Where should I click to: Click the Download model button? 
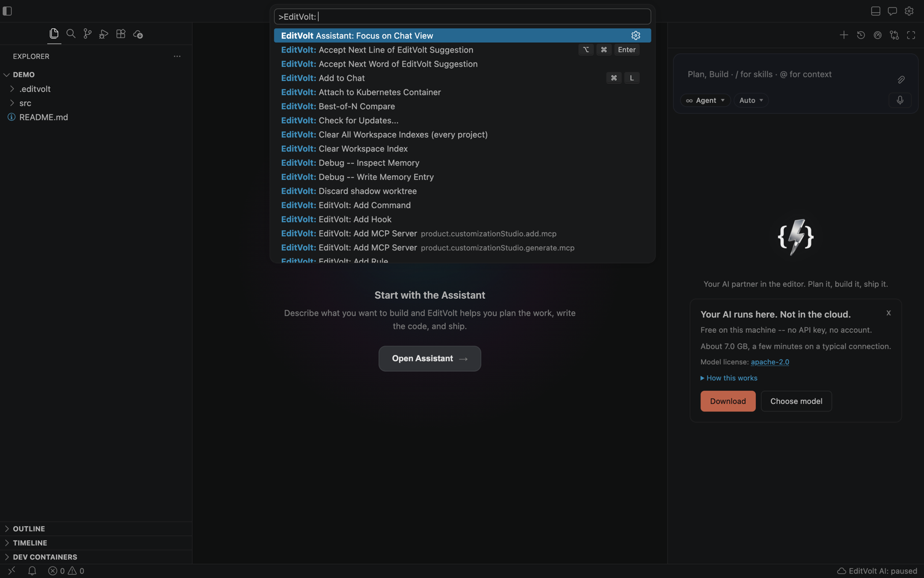coord(728,401)
